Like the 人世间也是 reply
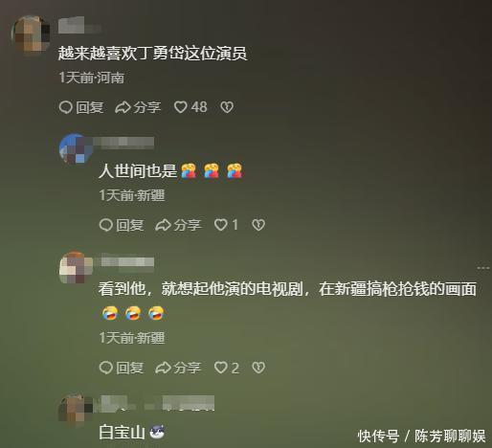Viewport: 492px width, 448px height. pyautogui.click(x=226, y=225)
